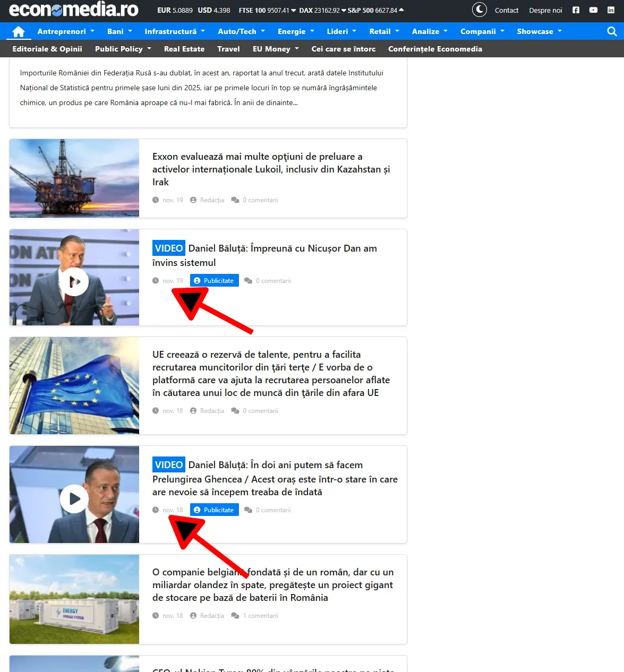Open the YouTube channel icon
Screen dimensions: 624x672
click(593, 10)
